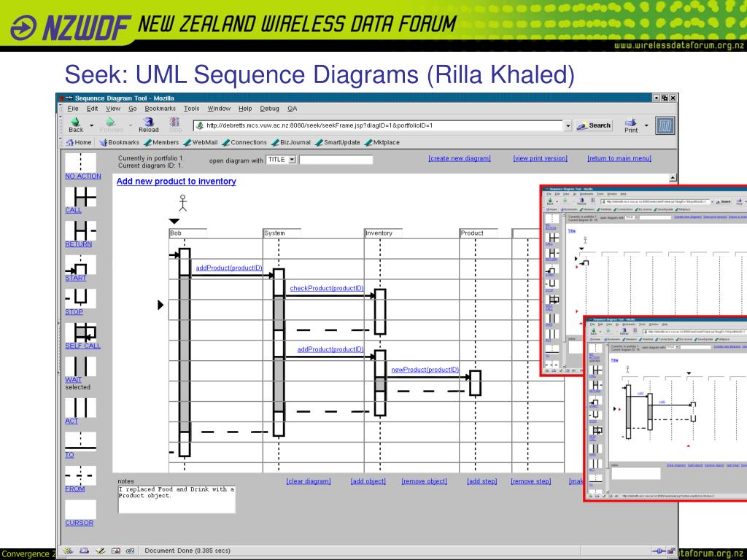
Task: Click the Composer icon in status bar
Action: (x=100, y=551)
